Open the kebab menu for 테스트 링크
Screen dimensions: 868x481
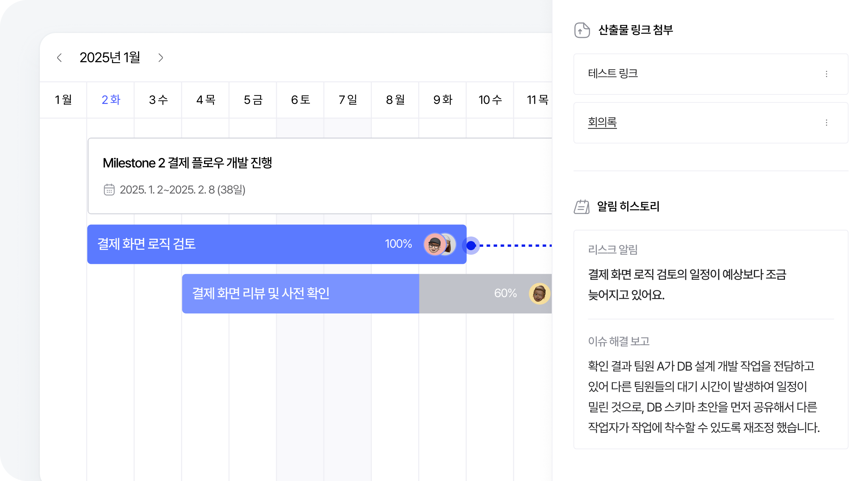(x=826, y=74)
